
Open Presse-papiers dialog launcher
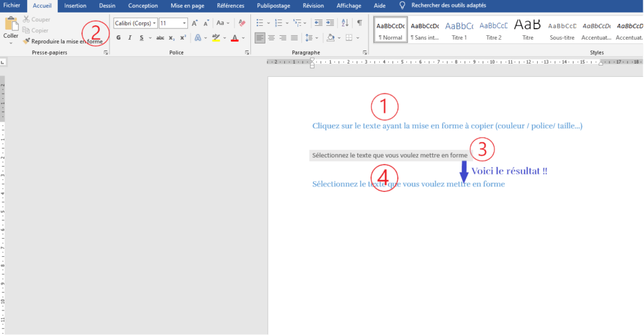pos(106,53)
